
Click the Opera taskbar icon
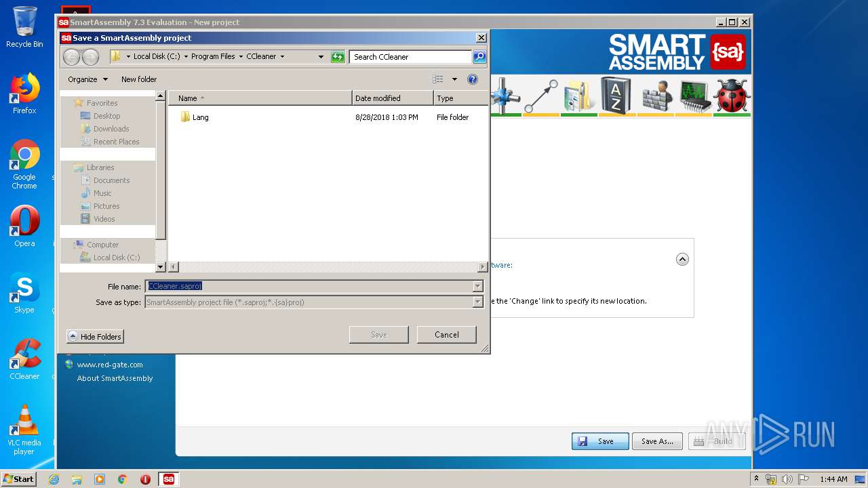pos(145,479)
